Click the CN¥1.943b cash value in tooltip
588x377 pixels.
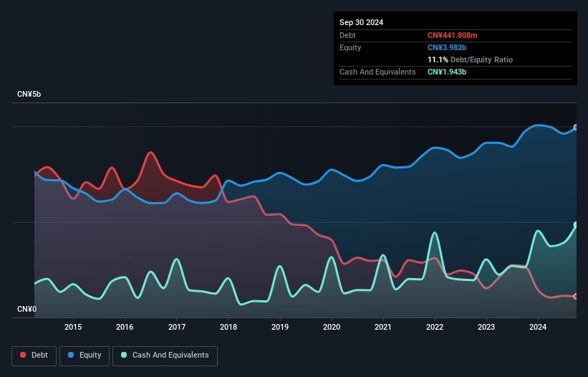[448, 72]
